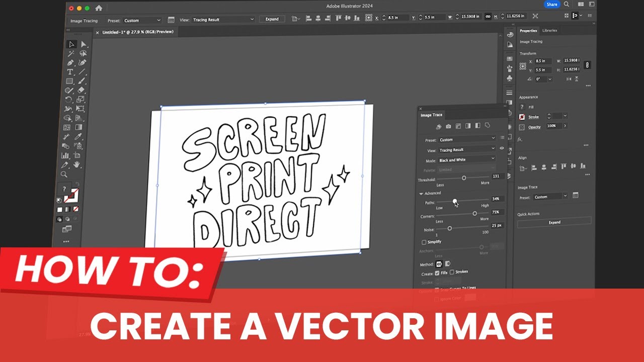Open Preset dropdown in Image Trace panel
Screen dimensions: 644x362
(x=467, y=139)
